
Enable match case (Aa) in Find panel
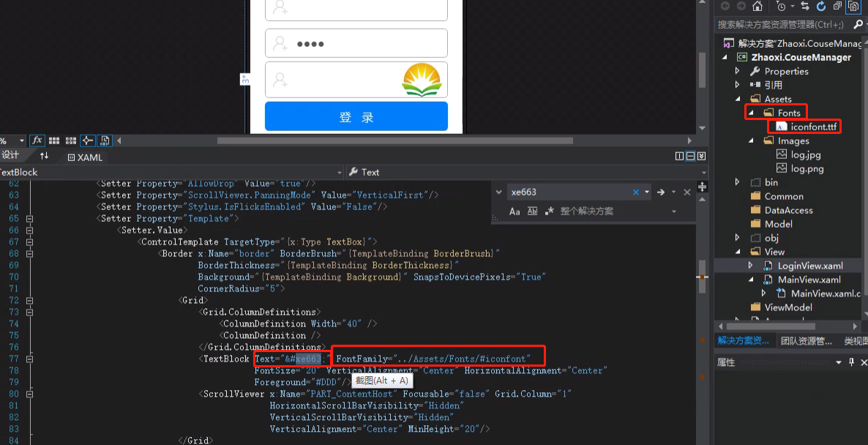515,211
